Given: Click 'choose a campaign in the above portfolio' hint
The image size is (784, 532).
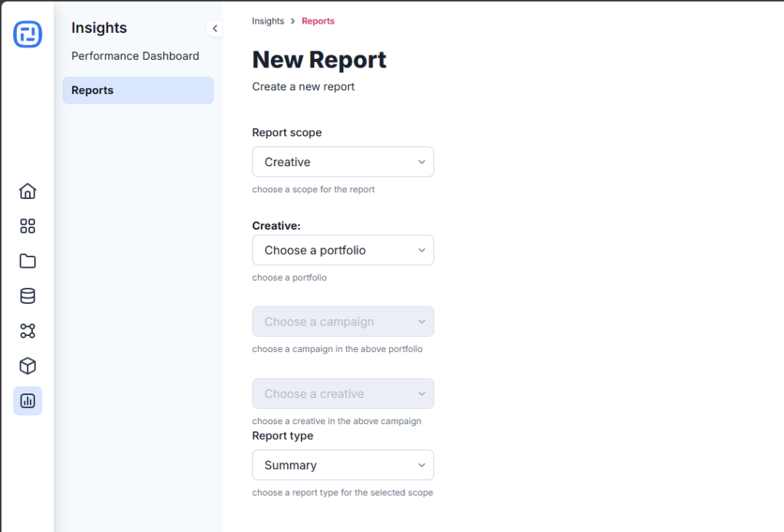Looking at the screenshot, I should (337, 349).
